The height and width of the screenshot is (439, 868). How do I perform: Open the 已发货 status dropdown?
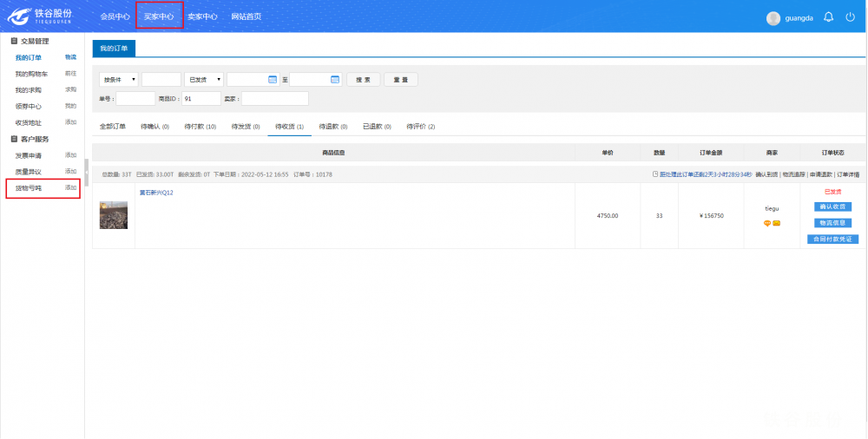[203, 79]
